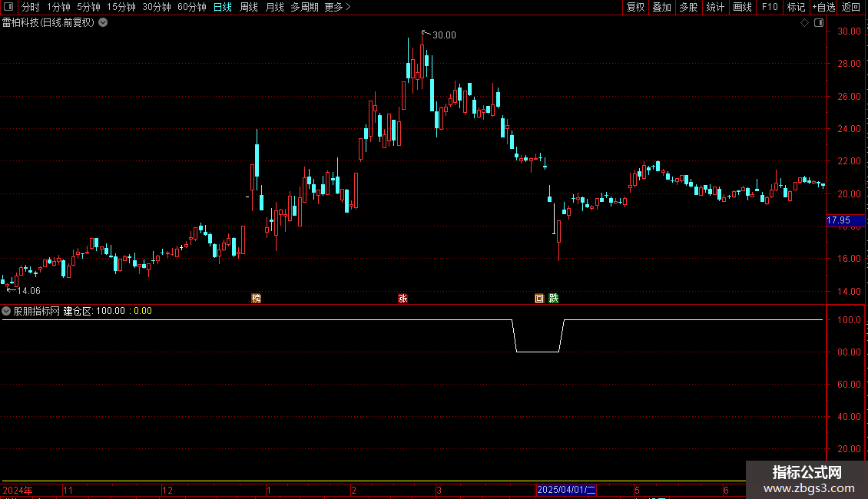Viewport: 868px width, 499px height.
Task: Expand the 更多 period options
Action: click(x=337, y=7)
